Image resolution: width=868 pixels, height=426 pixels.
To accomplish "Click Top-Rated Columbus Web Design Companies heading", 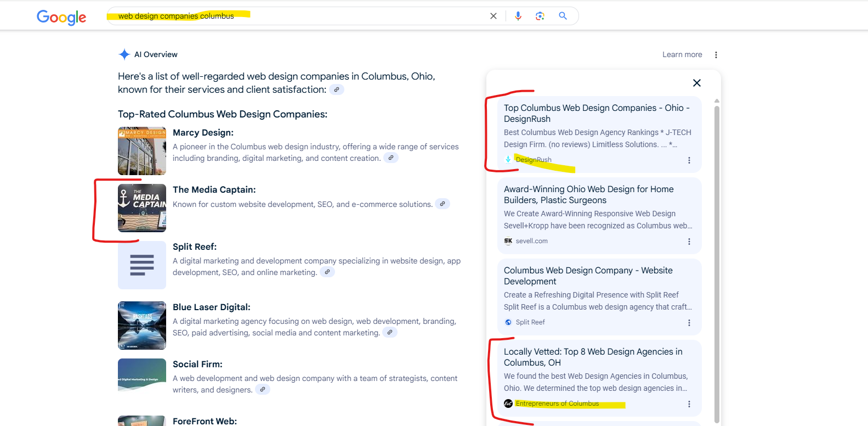I will click(223, 114).
